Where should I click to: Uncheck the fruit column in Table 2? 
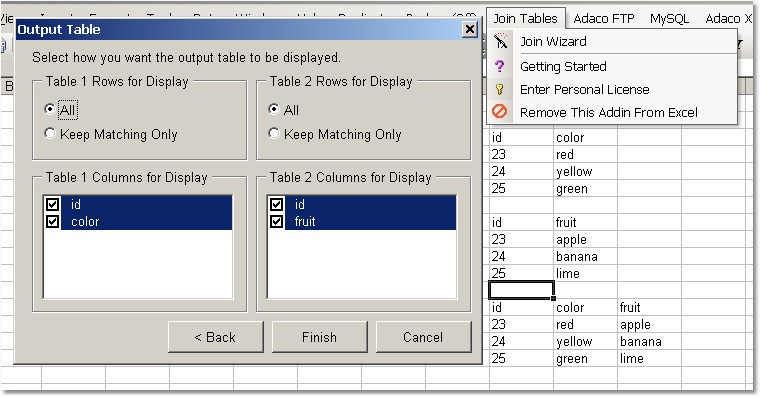point(276,222)
